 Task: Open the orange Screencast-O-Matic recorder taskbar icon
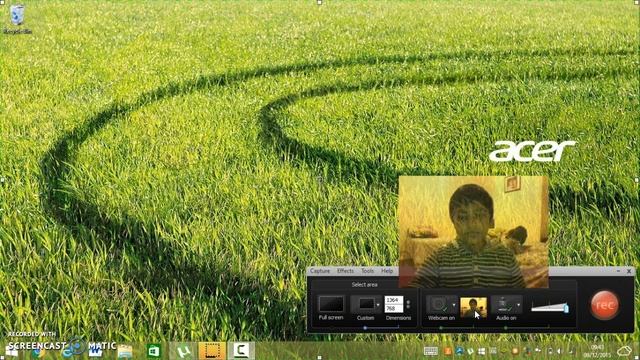point(212,351)
